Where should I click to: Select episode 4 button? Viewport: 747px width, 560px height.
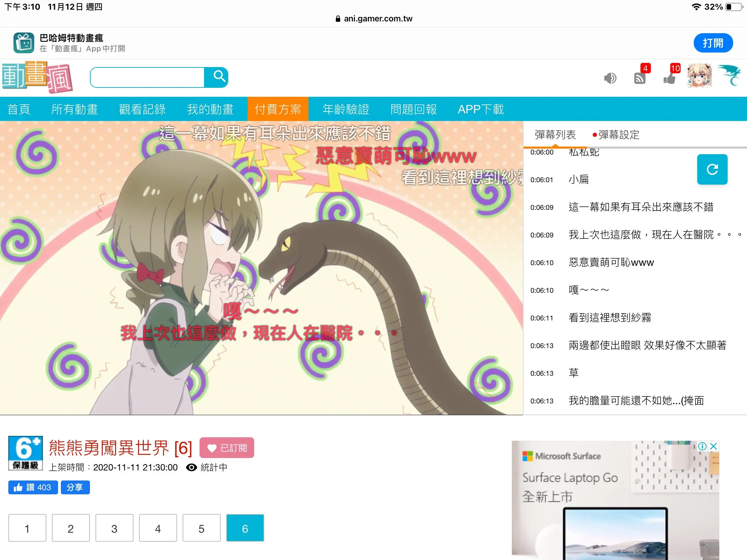point(158,528)
